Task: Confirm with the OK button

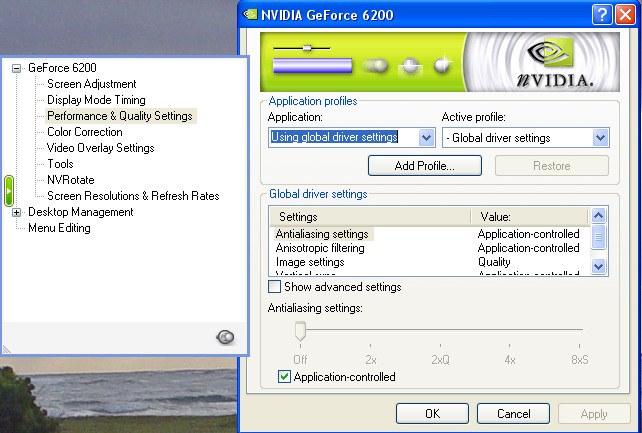Action: (x=432, y=413)
